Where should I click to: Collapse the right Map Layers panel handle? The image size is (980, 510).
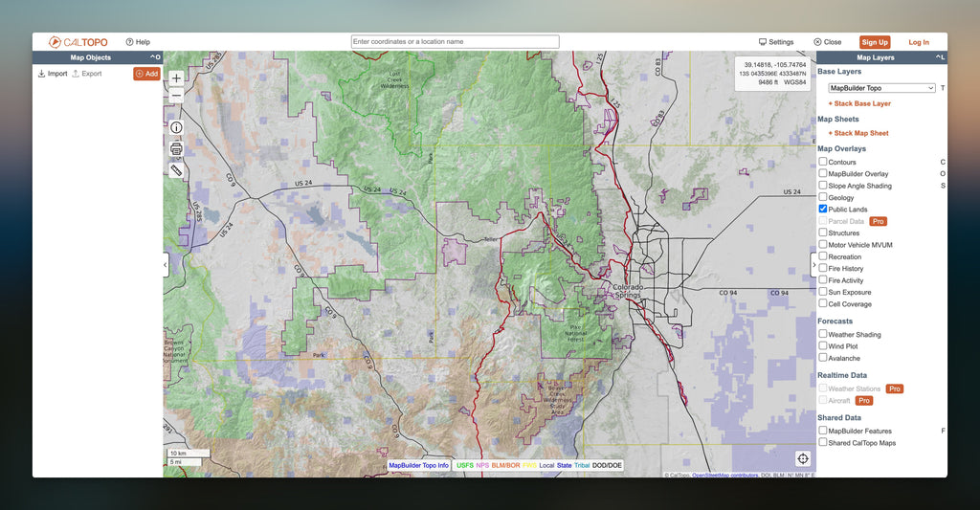coord(813,264)
